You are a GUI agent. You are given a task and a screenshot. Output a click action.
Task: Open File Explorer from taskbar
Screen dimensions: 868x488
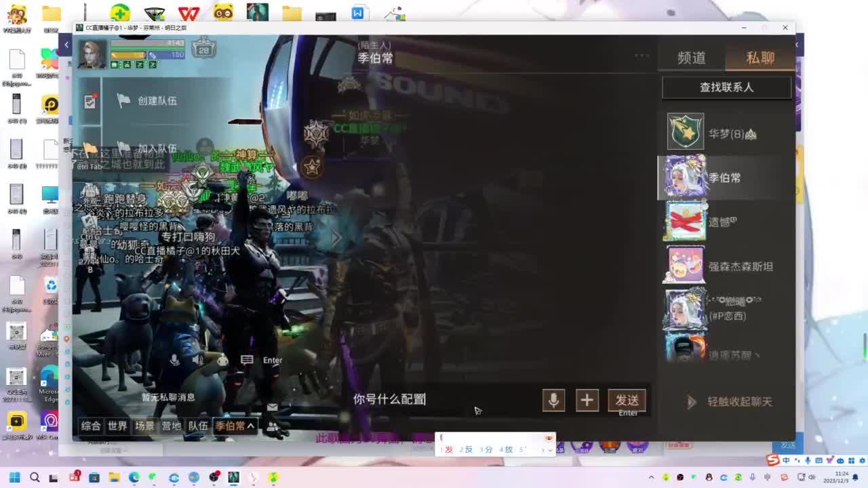tap(114, 477)
